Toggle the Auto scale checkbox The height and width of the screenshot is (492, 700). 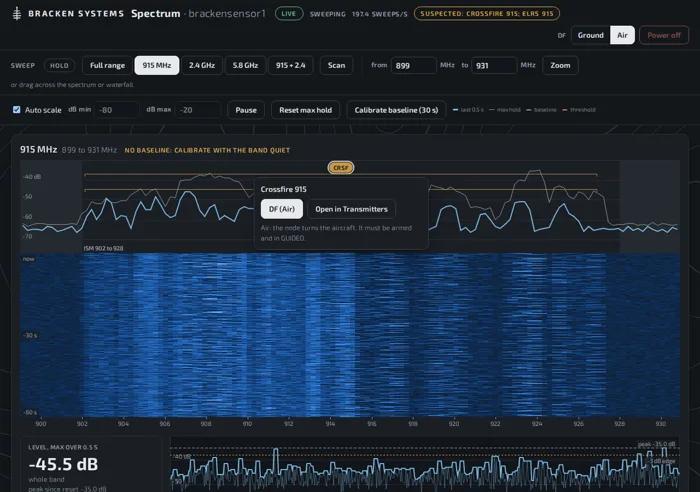coord(17,110)
